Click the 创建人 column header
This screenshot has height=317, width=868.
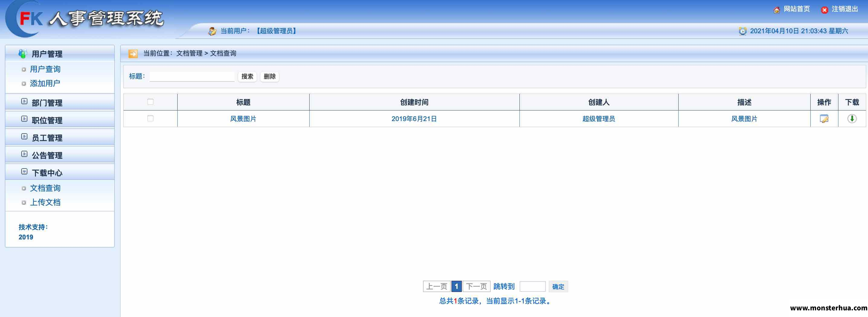tap(599, 102)
